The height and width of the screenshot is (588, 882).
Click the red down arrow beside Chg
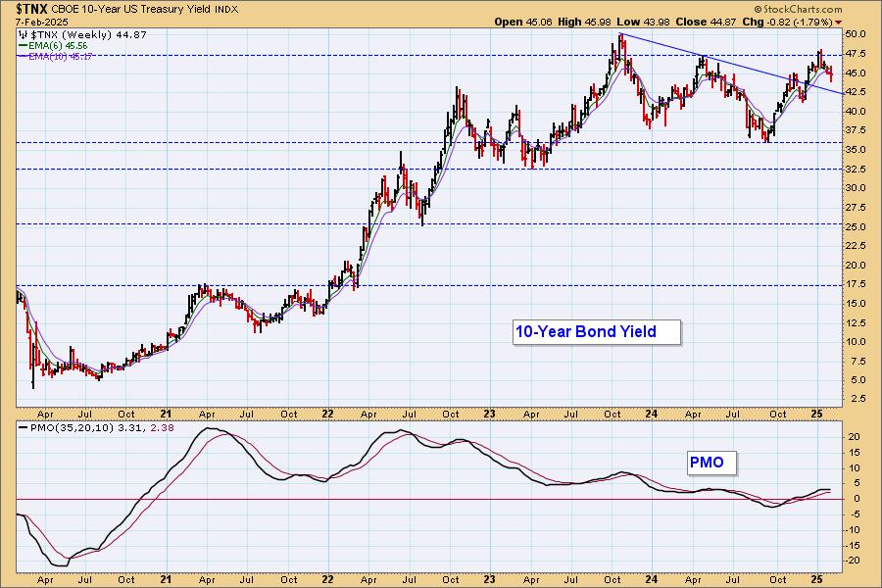[839, 23]
